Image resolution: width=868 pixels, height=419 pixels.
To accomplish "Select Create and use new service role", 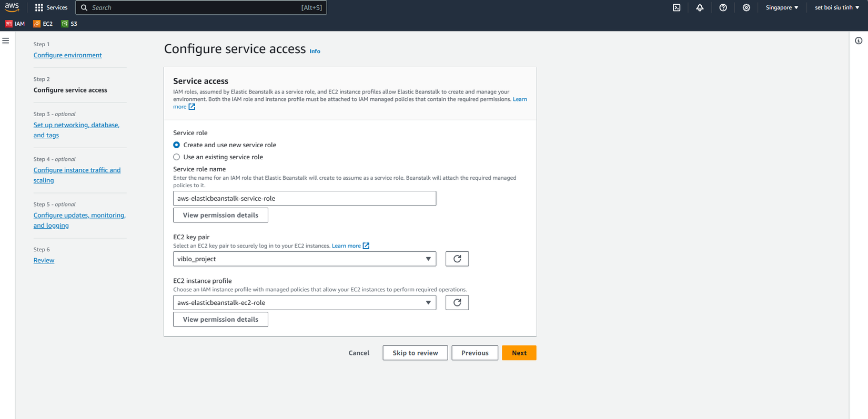I will pos(177,145).
